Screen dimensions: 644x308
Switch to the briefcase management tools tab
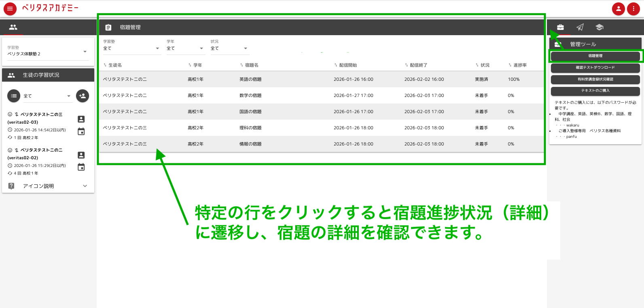click(560, 27)
